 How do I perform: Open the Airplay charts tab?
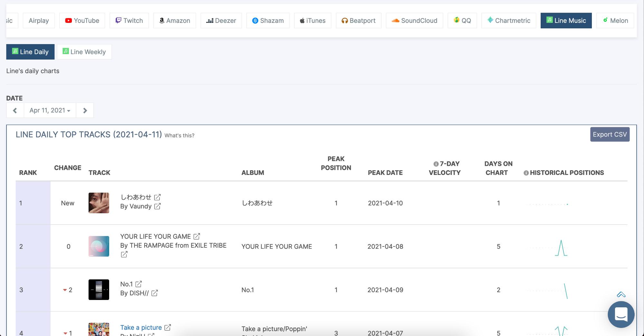click(39, 21)
